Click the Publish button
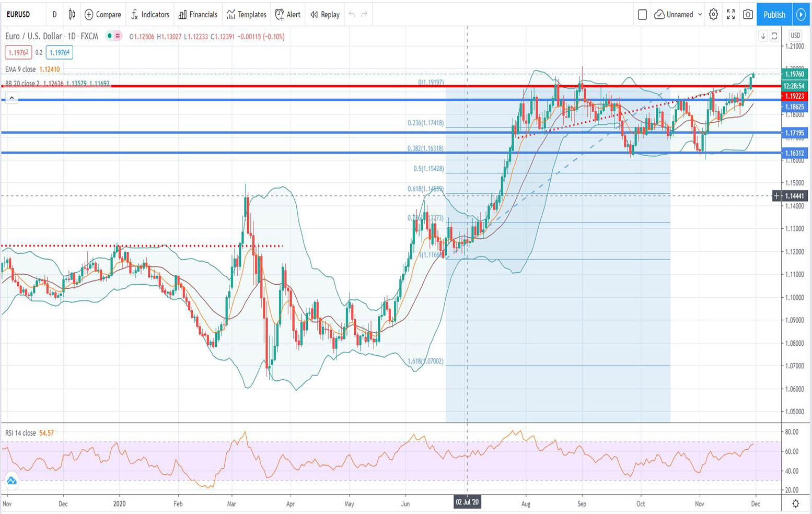The image size is (812, 514). pos(774,15)
